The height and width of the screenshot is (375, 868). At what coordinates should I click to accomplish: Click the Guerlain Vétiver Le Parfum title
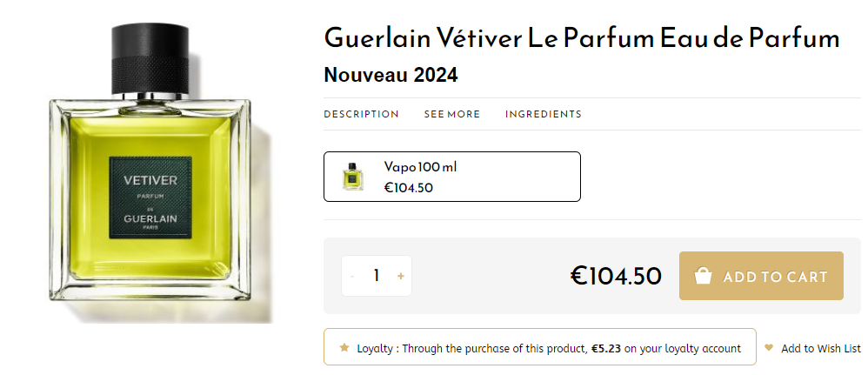[x=581, y=38]
